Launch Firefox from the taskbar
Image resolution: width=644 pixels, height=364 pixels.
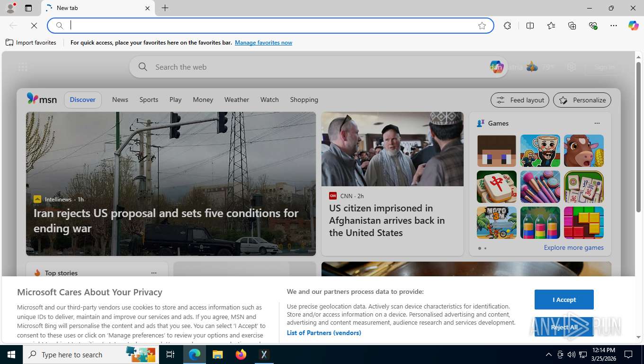click(241, 355)
